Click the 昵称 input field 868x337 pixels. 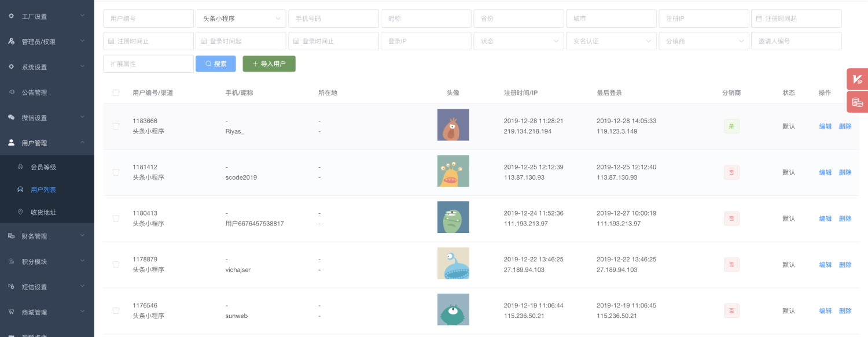point(426,18)
